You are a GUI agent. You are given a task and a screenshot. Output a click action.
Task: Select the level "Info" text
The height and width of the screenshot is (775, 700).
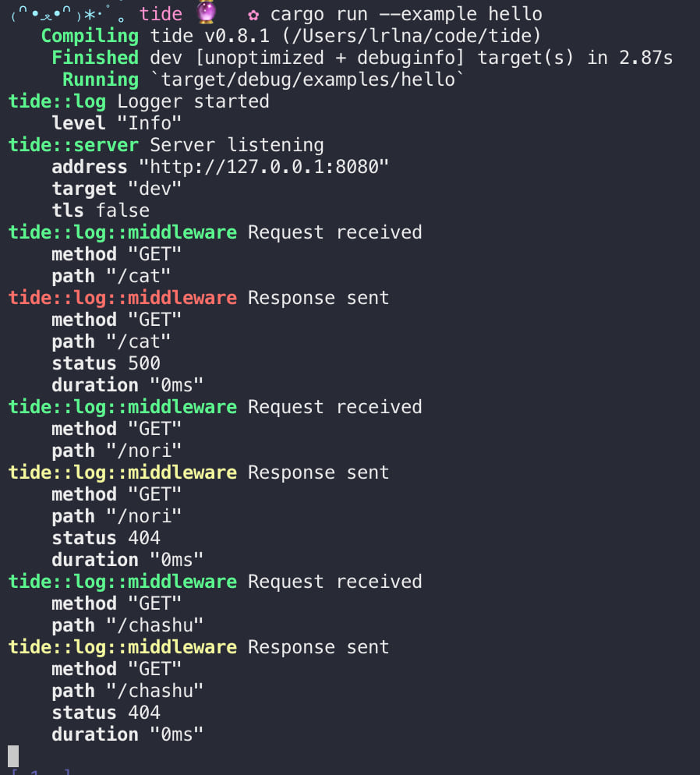point(117,123)
